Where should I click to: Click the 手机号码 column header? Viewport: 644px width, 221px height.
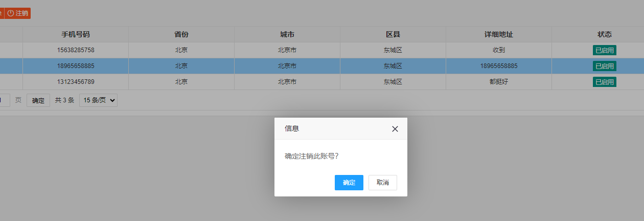point(76,34)
